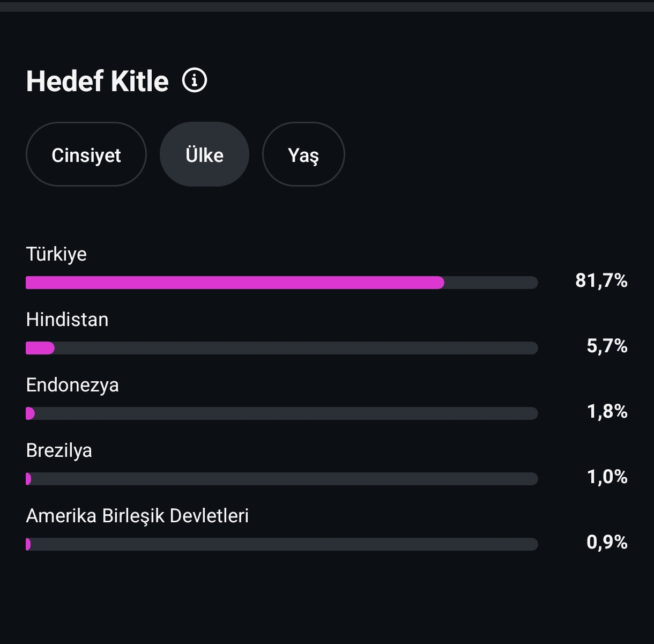Select the Amerika Birleşik Devletleri label
The height and width of the screenshot is (644, 654).
coord(137,516)
